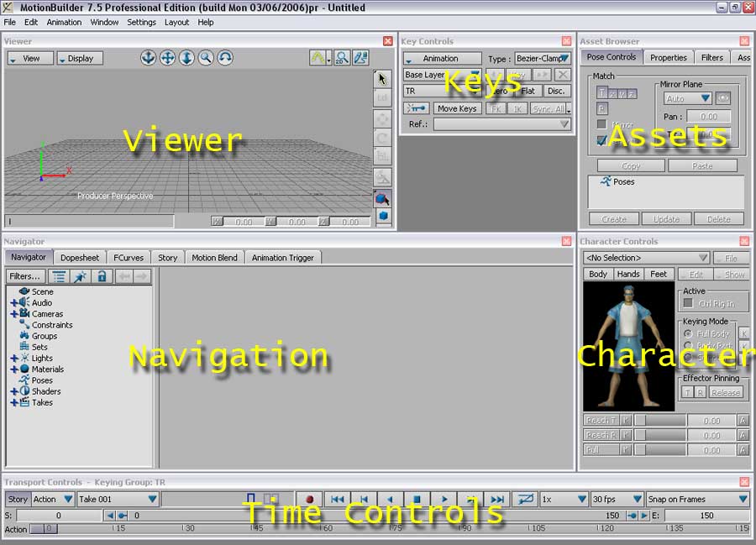Open the Take 001 dropdown
The image size is (756, 545).
tap(117, 499)
